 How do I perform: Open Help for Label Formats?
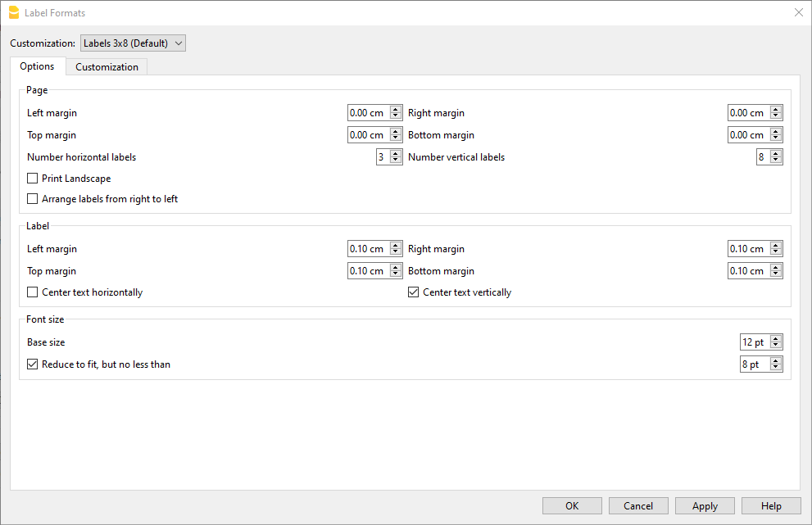(771, 506)
